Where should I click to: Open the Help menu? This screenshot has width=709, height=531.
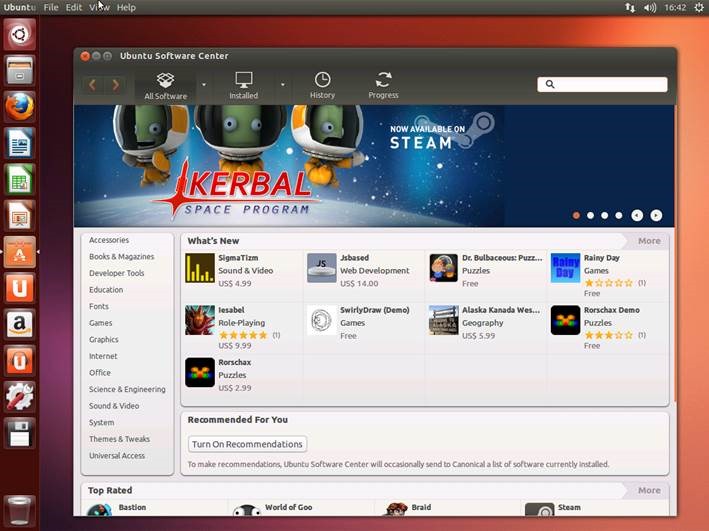126,7
